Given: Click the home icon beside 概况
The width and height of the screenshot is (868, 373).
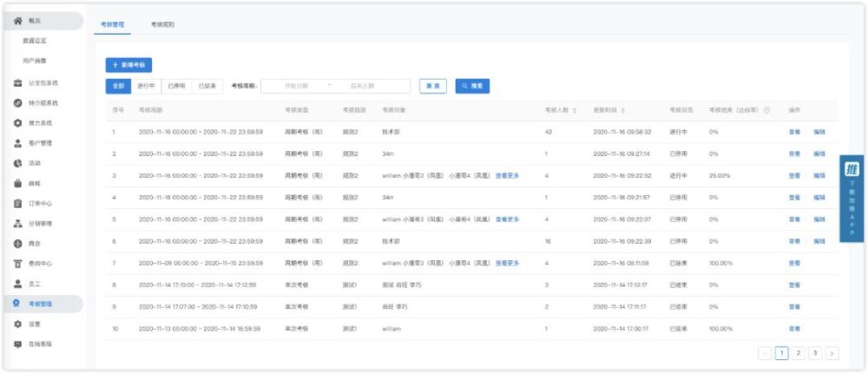Looking at the screenshot, I should point(17,21).
